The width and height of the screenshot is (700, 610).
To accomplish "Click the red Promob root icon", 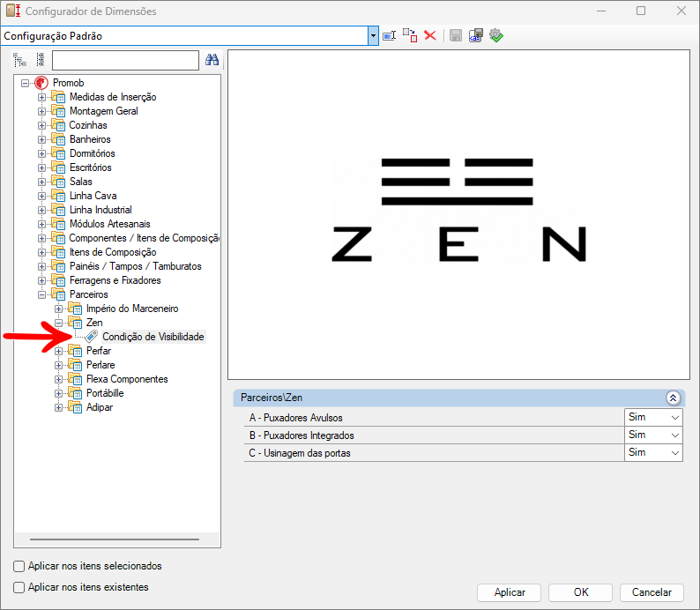I will click(x=41, y=83).
